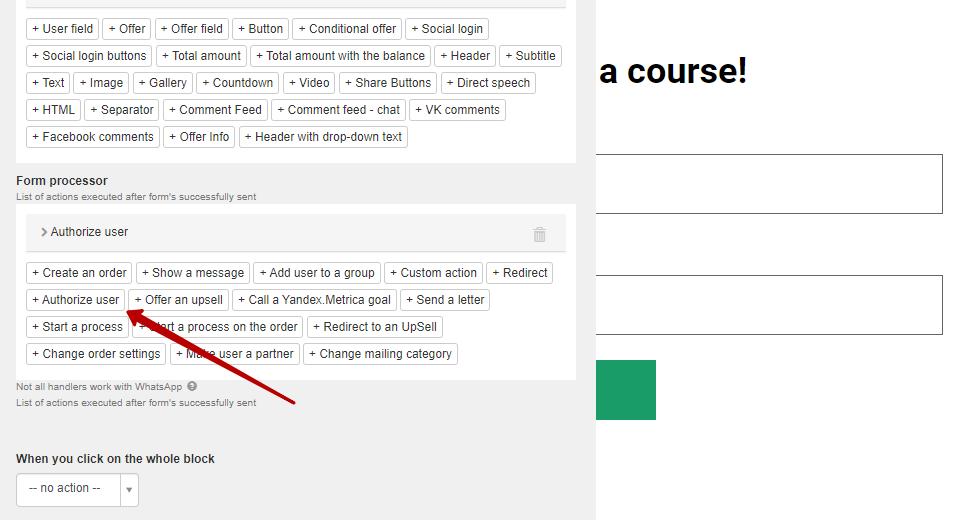
Task: Insert a Header element
Action: pyautogui.click(x=465, y=56)
